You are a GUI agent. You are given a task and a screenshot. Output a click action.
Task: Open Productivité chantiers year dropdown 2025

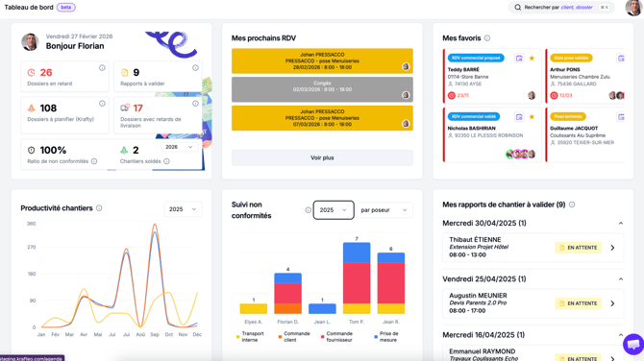[x=183, y=209]
